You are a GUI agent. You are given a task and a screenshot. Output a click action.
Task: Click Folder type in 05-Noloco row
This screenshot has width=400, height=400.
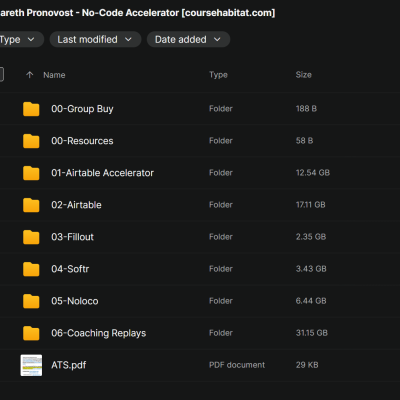(221, 301)
